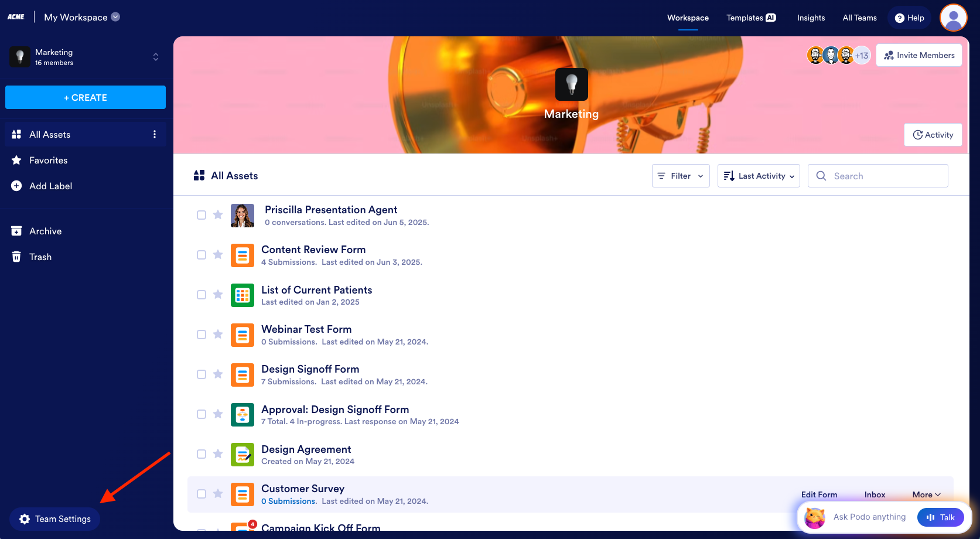Click the ACME logo
This screenshot has height=539, width=980.
coord(16,17)
